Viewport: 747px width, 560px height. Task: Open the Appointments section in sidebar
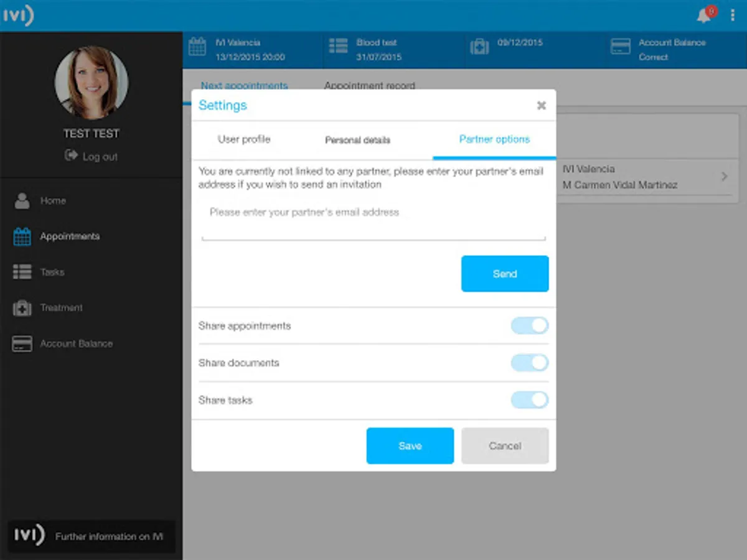pos(70,236)
